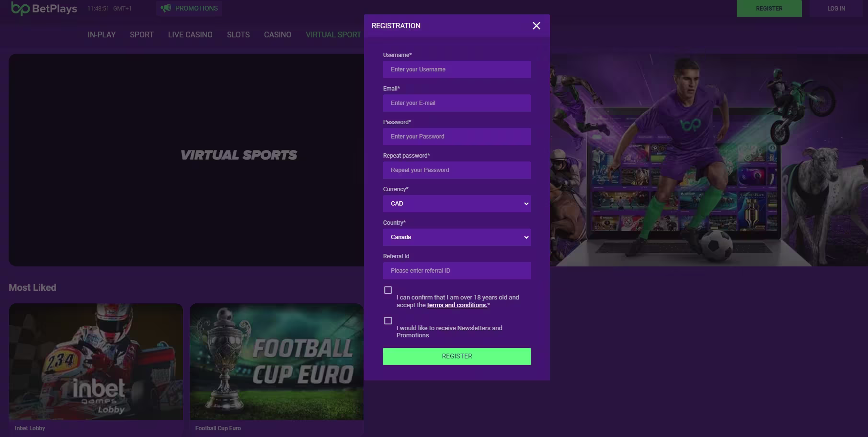Viewport: 868px width, 437px height.
Task: Select LIVE CASINO in the navigation
Action: coord(190,34)
